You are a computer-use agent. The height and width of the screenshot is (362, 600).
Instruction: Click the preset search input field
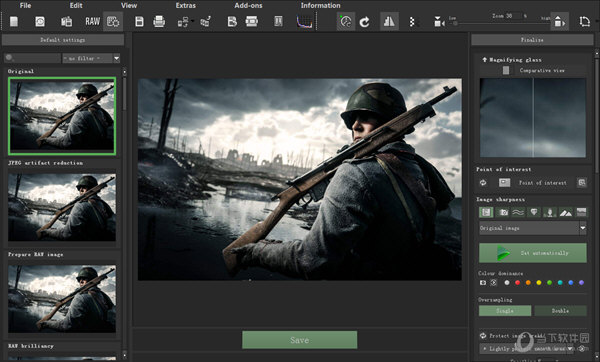(32, 58)
